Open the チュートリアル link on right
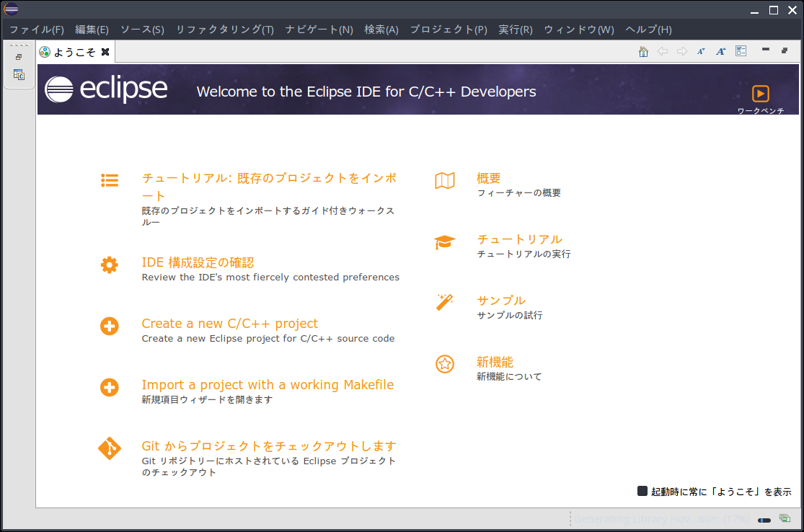The width and height of the screenshot is (804, 532). click(x=519, y=239)
